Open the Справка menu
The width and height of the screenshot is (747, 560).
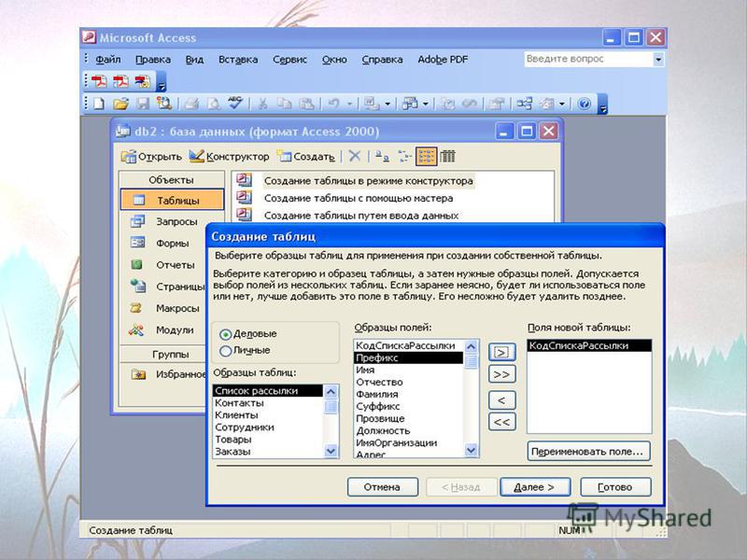coord(382,60)
